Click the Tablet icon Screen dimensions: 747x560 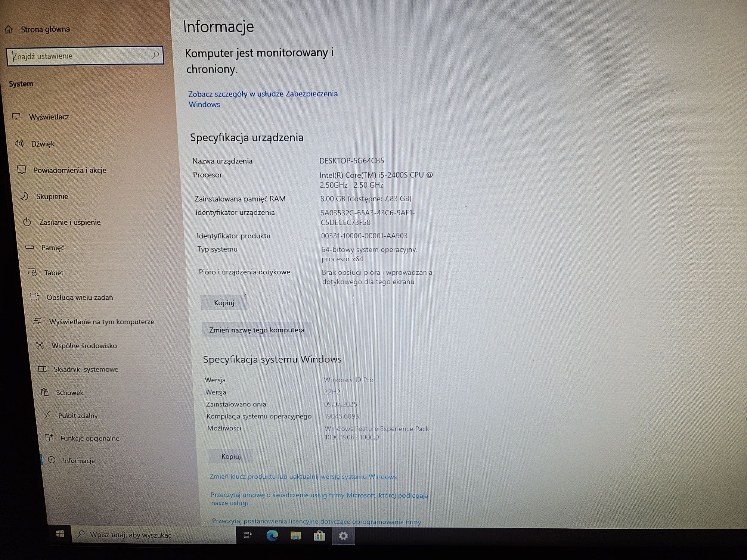tap(32, 273)
